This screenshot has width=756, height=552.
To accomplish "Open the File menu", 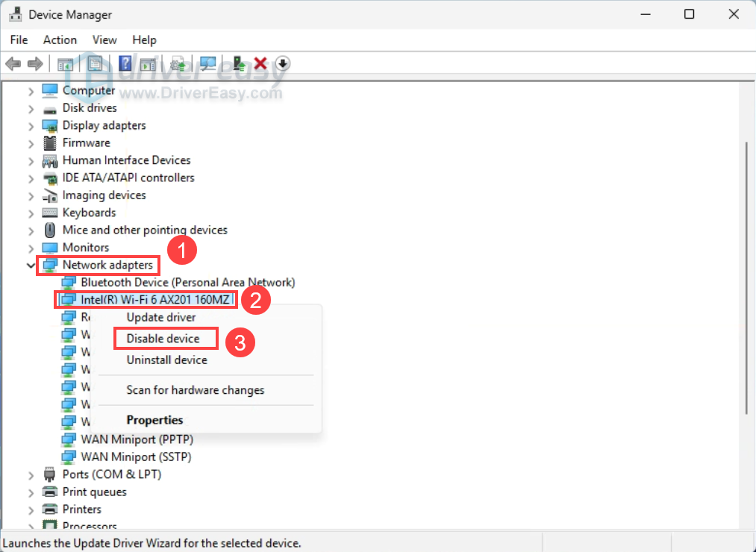I will pyautogui.click(x=19, y=40).
